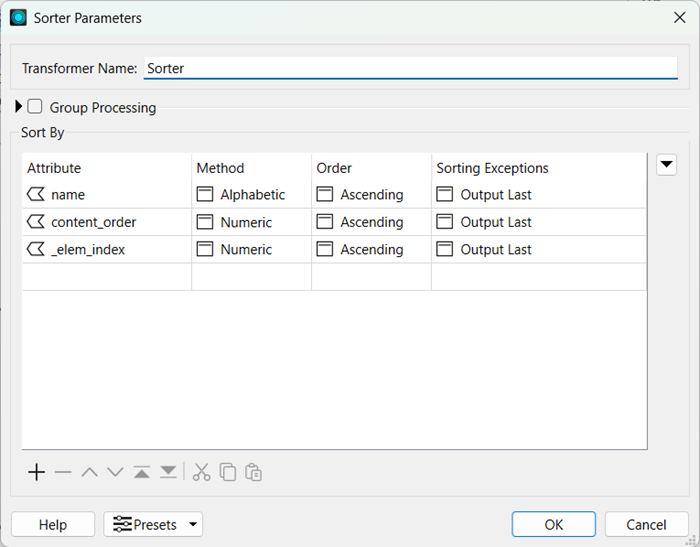Click the Sorting Exceptions icon in the name row

(x=445, y=194)
